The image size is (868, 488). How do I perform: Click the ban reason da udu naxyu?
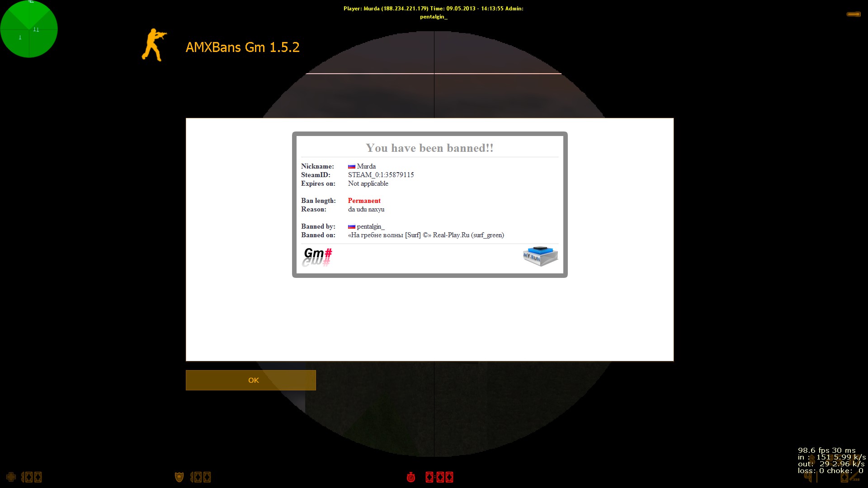[x=366, y=209]
